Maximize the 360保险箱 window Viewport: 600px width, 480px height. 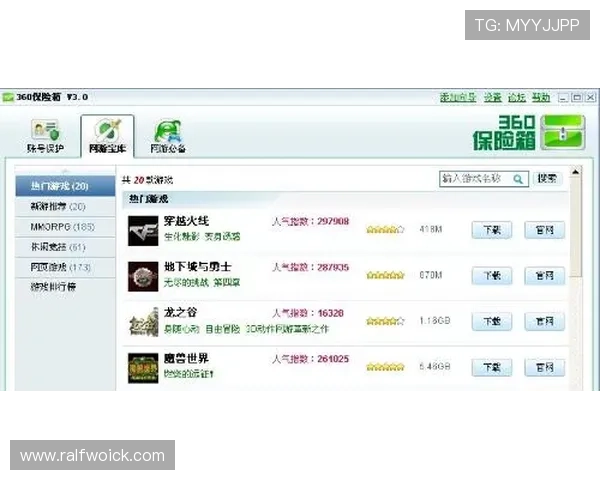[x=577, y=98]
